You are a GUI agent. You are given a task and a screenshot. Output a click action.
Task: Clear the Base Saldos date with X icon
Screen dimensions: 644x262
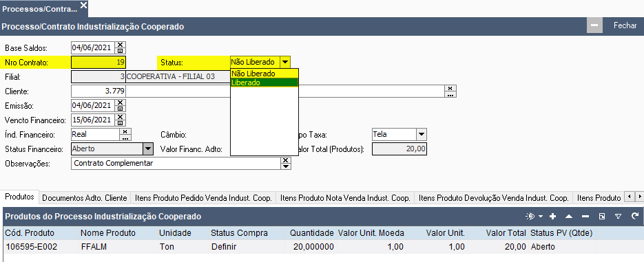point(120,45)
